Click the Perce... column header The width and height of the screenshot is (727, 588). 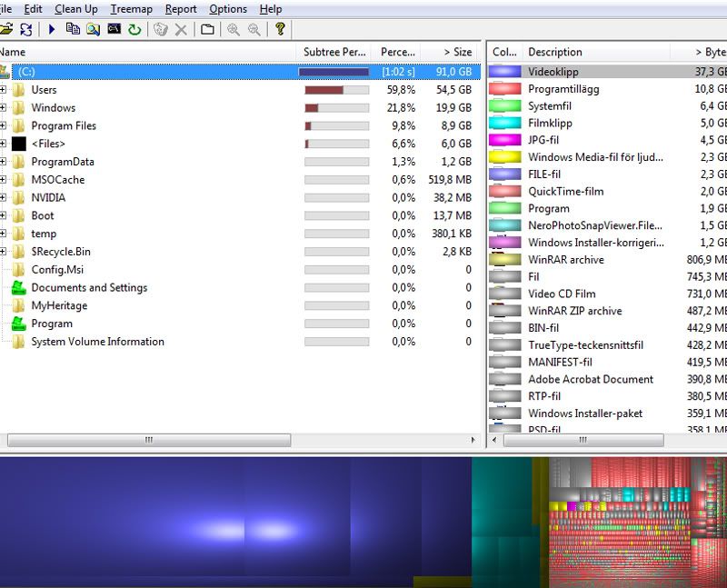[397, 52]
